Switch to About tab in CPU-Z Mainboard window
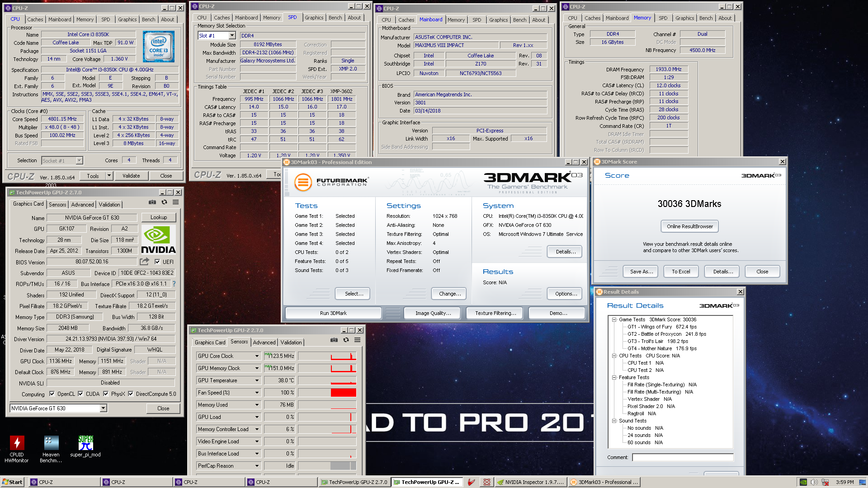 [x=538, y=20]
